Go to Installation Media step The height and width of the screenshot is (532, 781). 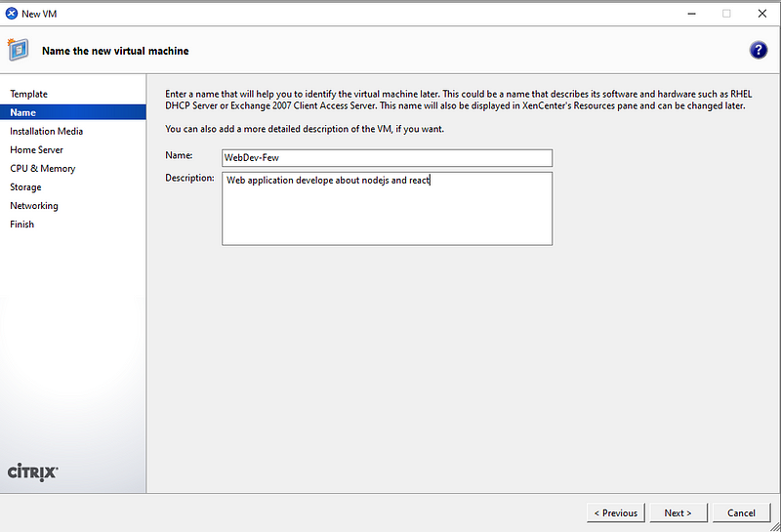click(46, 131)
